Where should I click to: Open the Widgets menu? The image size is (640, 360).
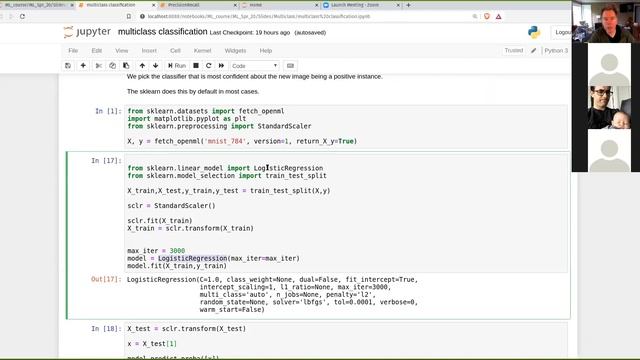click(x=235, y=51)
